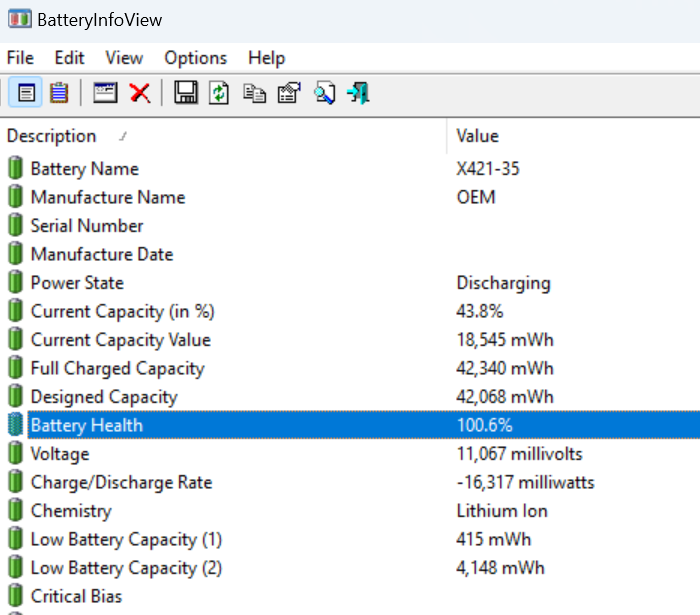Select the Serial Number row text
700x615 pixels.
(87, 226)
